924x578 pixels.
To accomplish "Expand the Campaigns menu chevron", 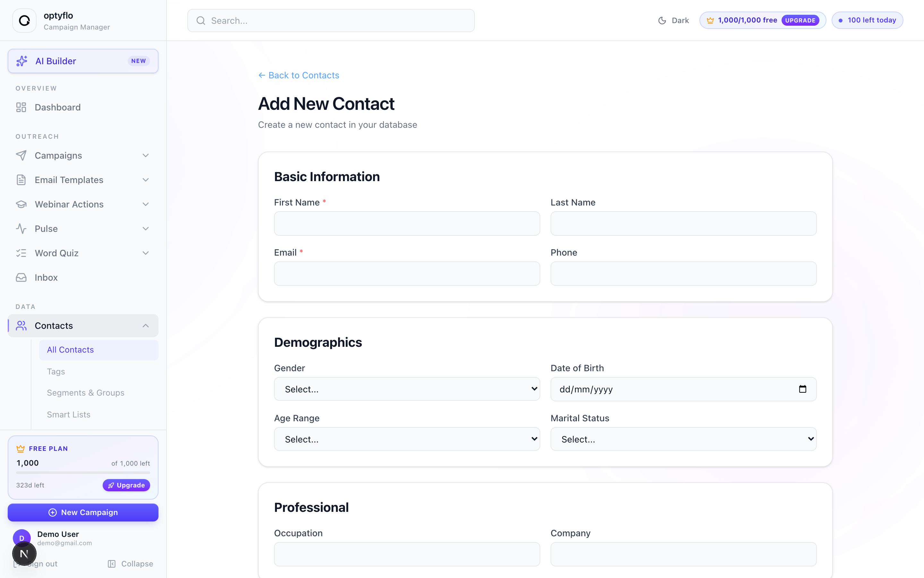I will (145, 156).
